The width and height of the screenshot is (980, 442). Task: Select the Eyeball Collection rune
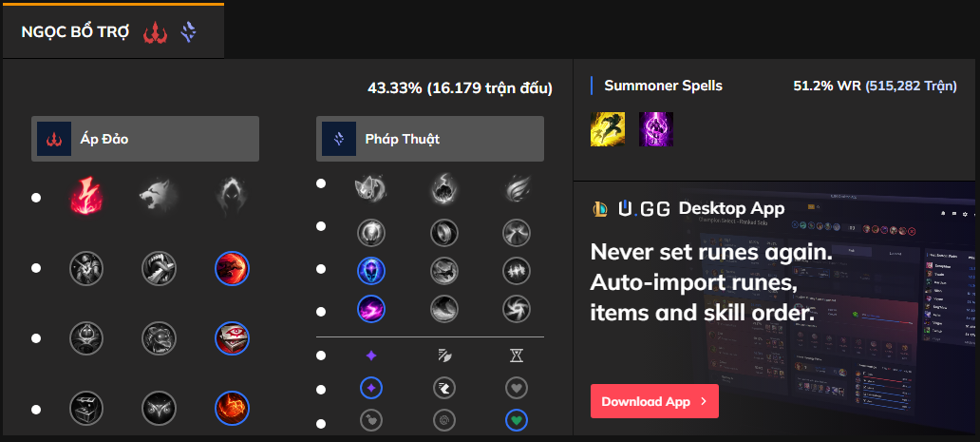233,337
